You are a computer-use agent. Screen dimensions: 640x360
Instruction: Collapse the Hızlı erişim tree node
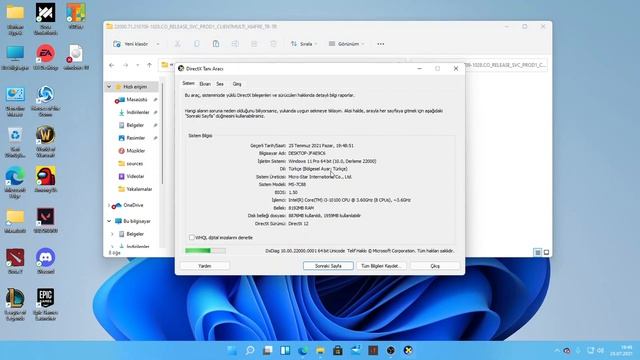[x=109, y=87]
